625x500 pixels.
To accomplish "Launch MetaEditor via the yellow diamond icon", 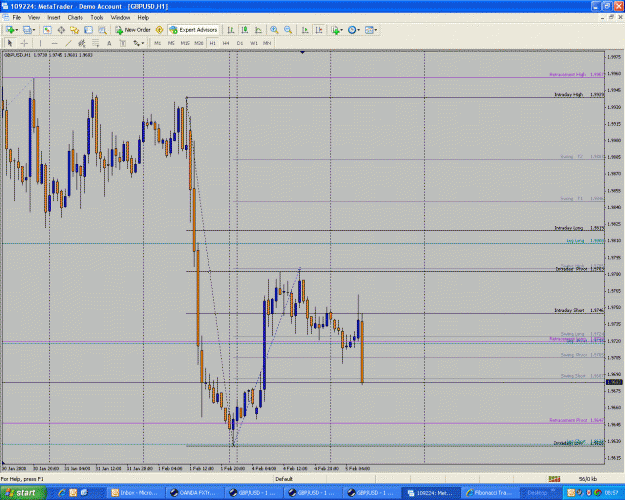I will click(159, 30).
